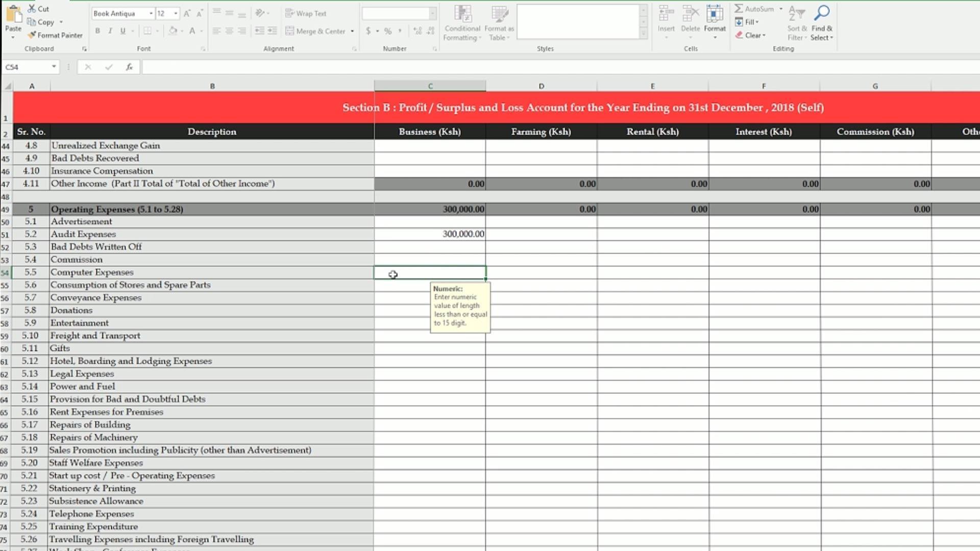Select row 51 header
The height and width of the screenshot is (551, 980).
click(x=6, y=235)
